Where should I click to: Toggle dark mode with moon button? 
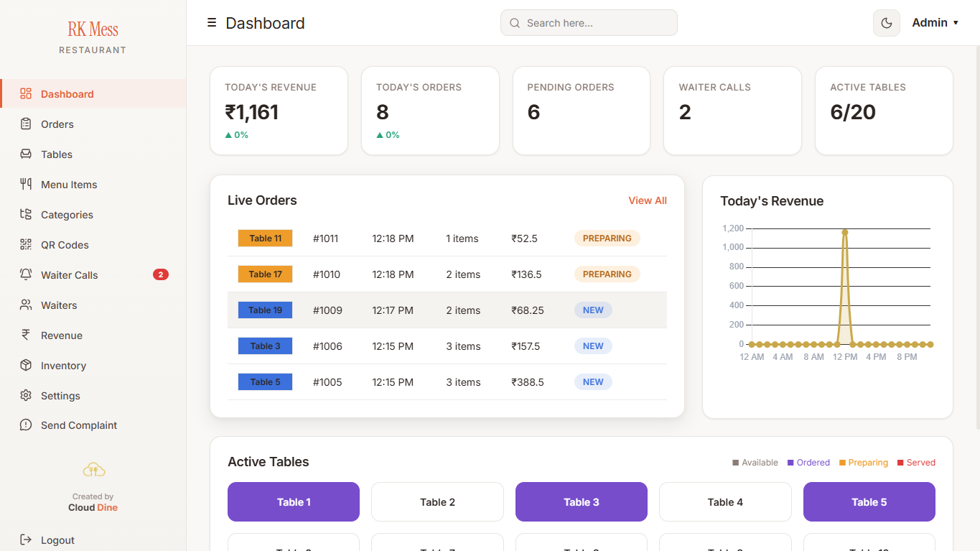887,23
